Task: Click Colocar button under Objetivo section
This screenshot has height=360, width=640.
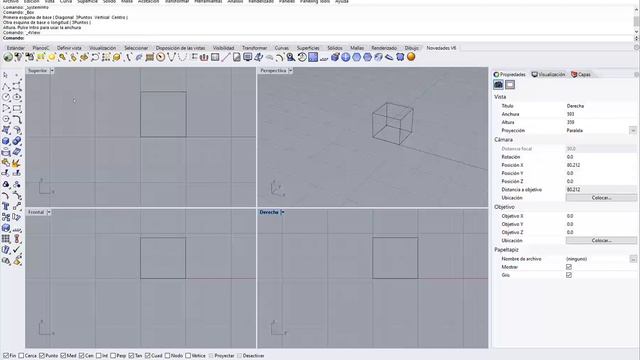Action: coord(601,240)
